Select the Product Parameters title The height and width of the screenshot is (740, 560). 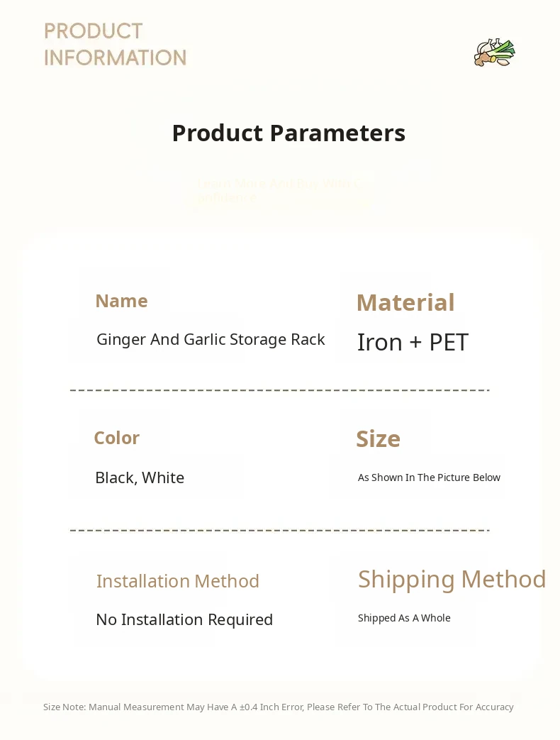click(x=289, y=133)
